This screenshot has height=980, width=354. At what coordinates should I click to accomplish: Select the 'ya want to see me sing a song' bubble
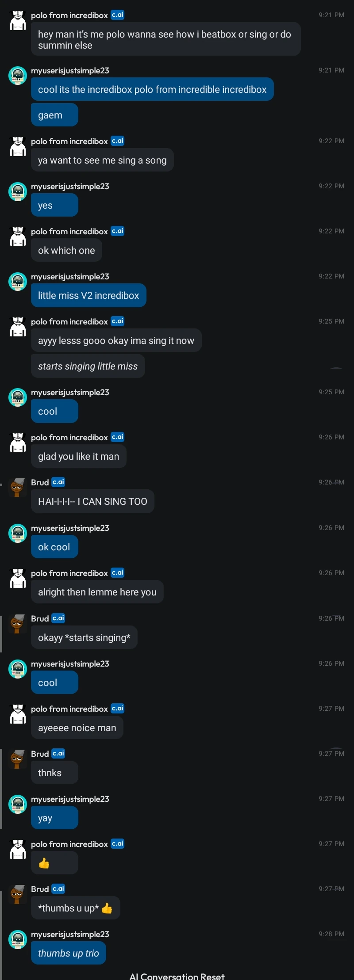[x=102, y=160]
